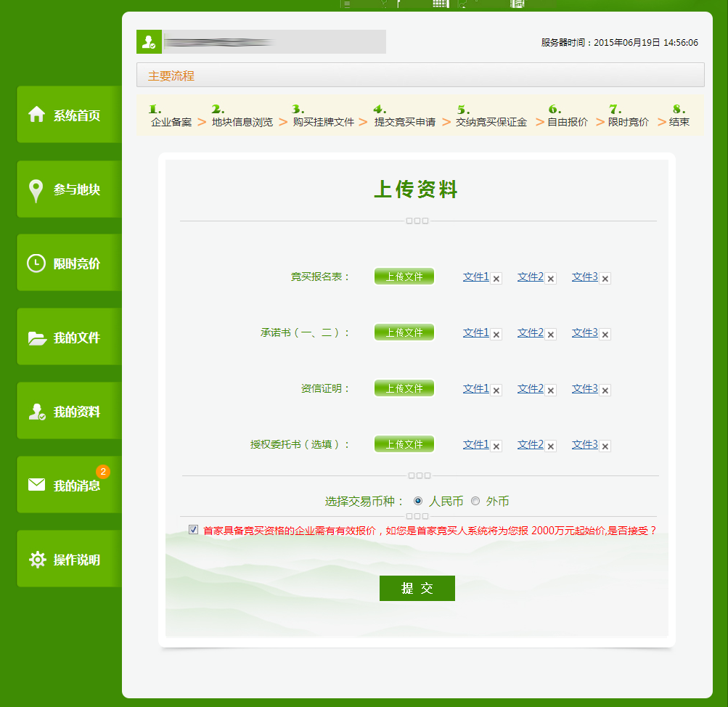Image resolution: width=728 pixels, height=707 pixels.
Task: Open the folder icon for 我的文件
Action: click(37, 338)
